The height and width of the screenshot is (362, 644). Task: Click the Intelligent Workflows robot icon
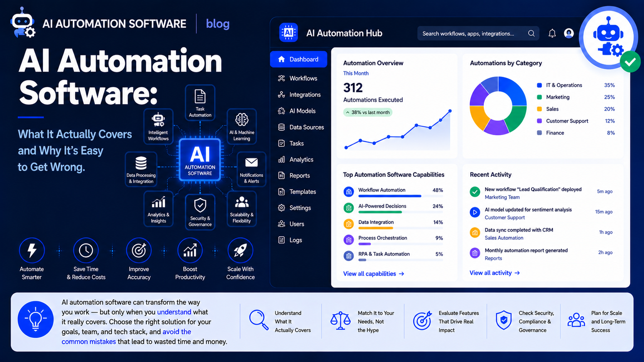[158, 120]
